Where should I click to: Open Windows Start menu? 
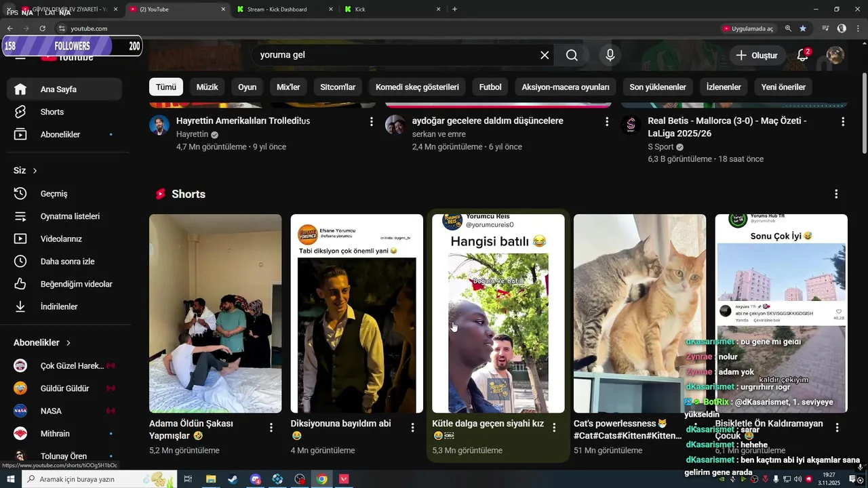pos(11,479)
